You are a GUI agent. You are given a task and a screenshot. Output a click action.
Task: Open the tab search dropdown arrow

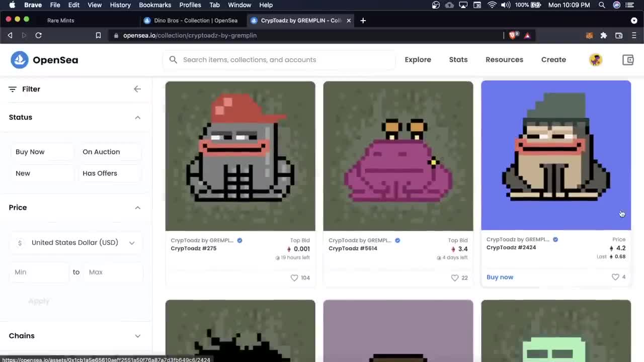[634, 21]
